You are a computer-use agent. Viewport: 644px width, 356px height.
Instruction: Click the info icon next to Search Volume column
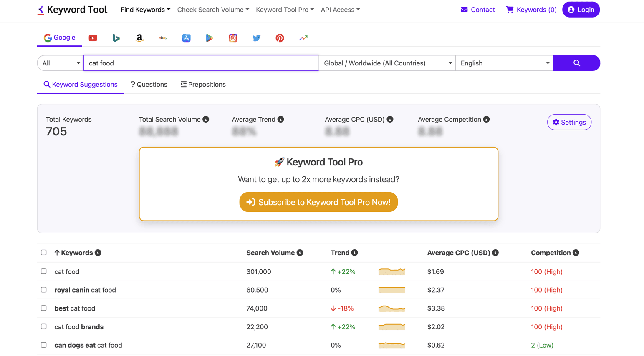300,253
